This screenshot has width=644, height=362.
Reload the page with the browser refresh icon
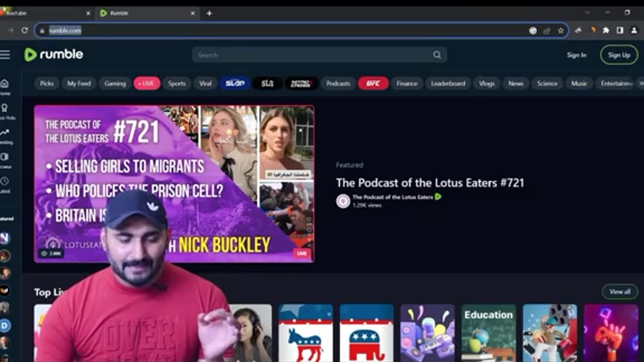pyautogui.click(x=24, y=30)
